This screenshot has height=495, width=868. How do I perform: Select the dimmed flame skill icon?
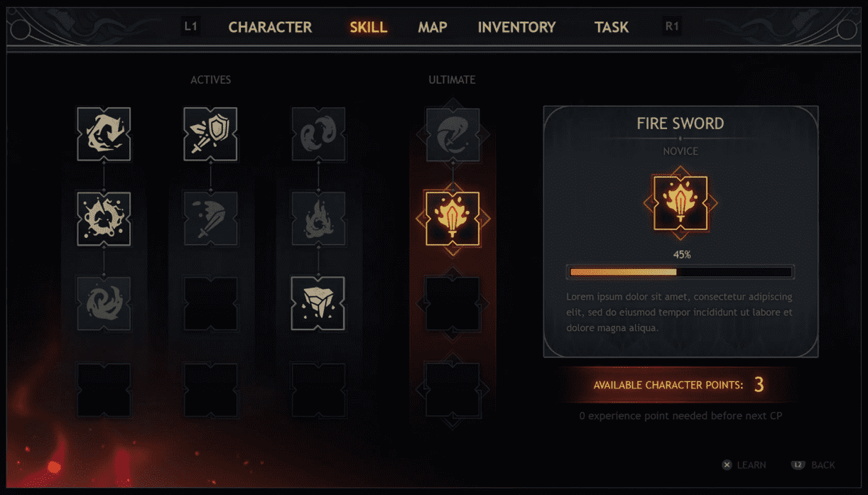tap(318, 219)
